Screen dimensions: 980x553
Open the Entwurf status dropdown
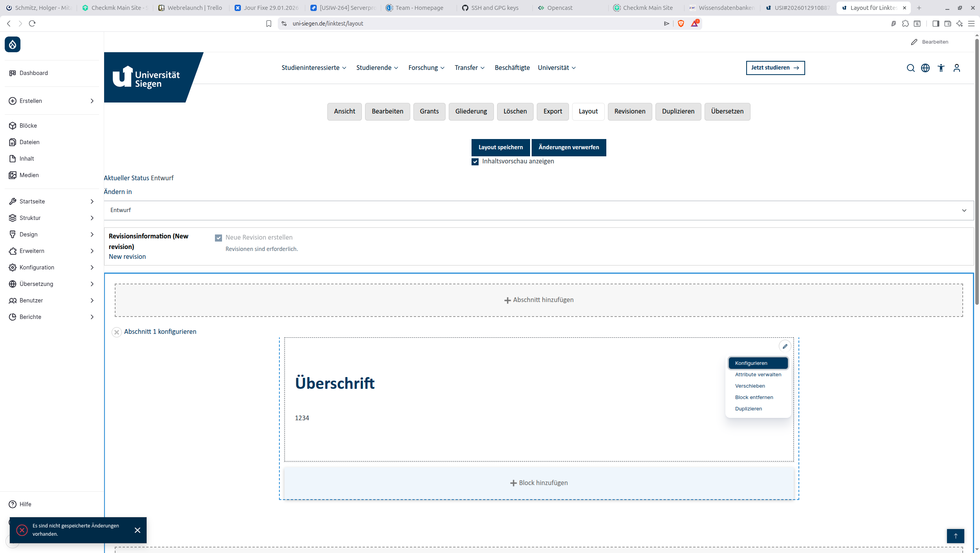point(538,211)
